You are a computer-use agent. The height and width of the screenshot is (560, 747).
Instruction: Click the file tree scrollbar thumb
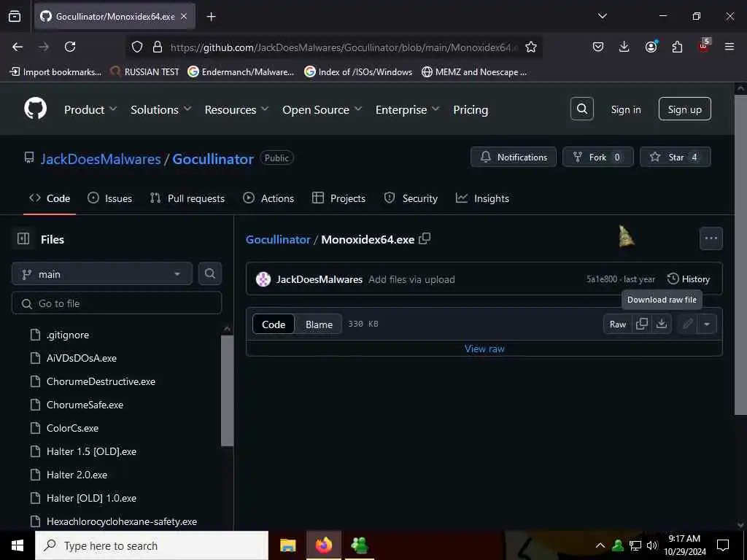click(228, 391)
